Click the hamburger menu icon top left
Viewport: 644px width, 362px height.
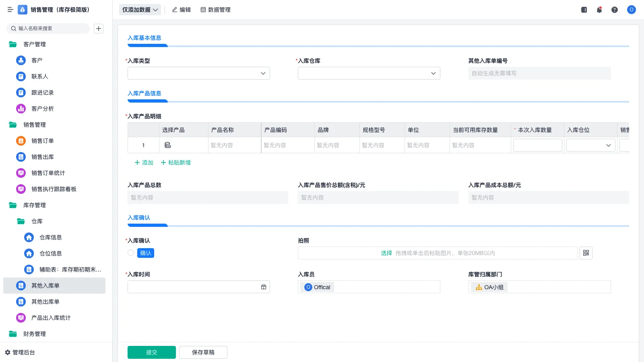coord(10,10)
